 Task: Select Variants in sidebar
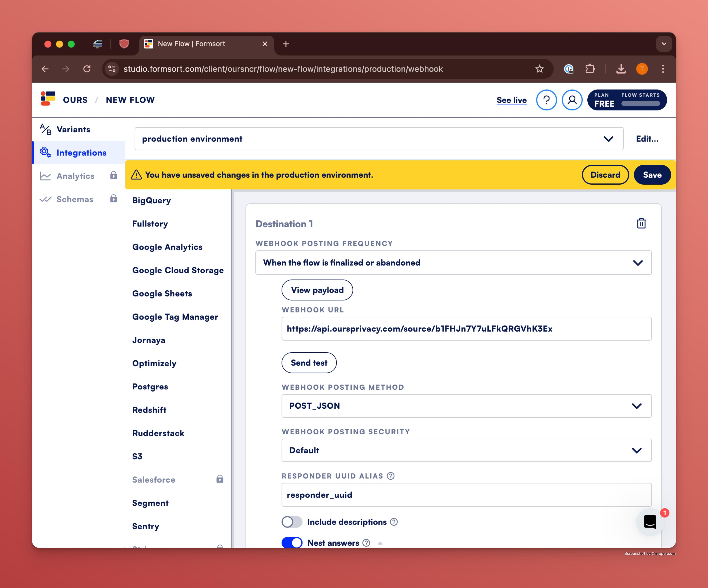tap(73, 129)
